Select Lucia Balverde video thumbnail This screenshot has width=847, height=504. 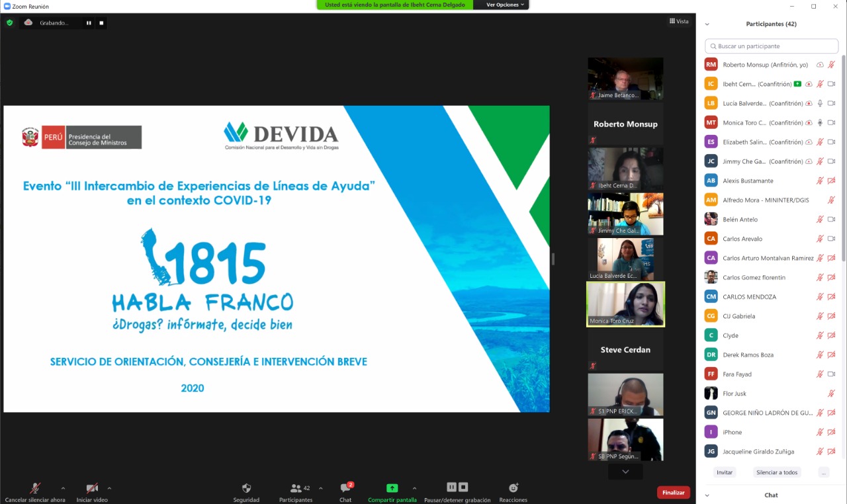coord(625,259)
